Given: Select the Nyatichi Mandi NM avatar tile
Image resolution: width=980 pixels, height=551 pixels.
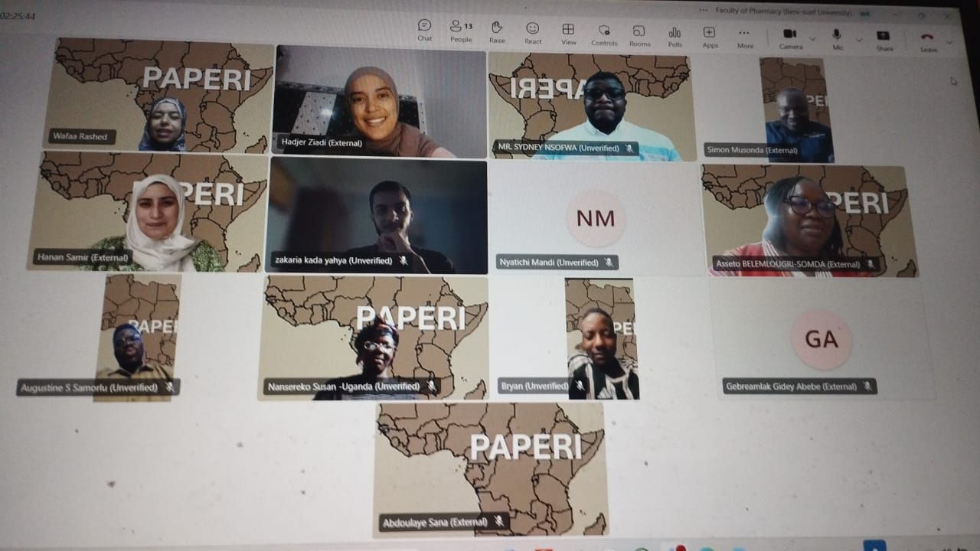Looking at the screenshot, I should point(595,220).
